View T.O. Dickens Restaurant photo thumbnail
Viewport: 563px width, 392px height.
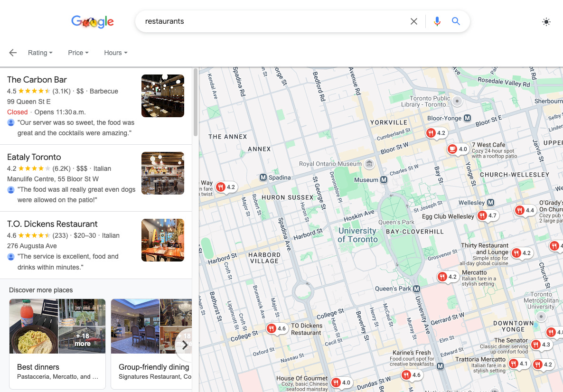[x=163, y=240]
